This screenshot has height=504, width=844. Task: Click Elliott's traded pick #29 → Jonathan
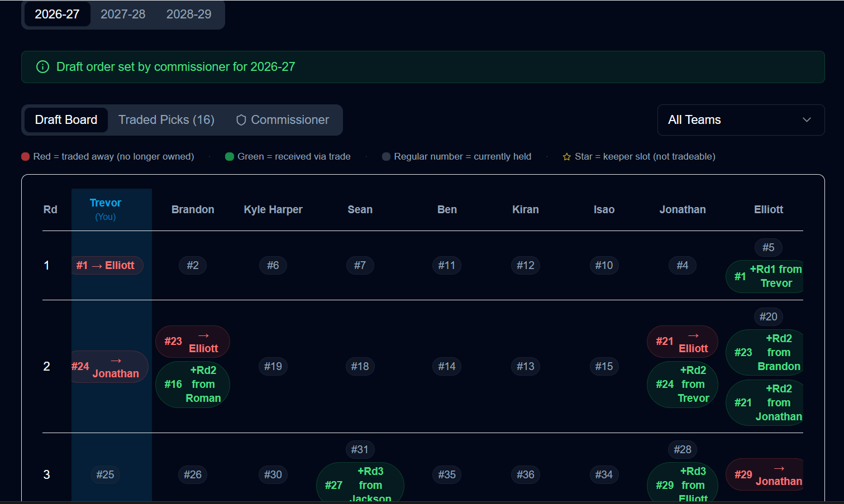765,475
